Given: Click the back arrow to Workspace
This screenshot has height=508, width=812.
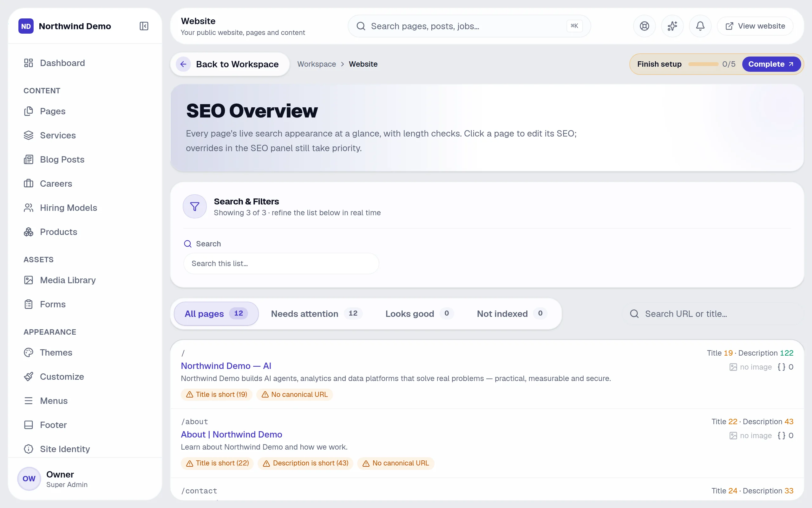Looking at the screenshot, I should 183,64.
